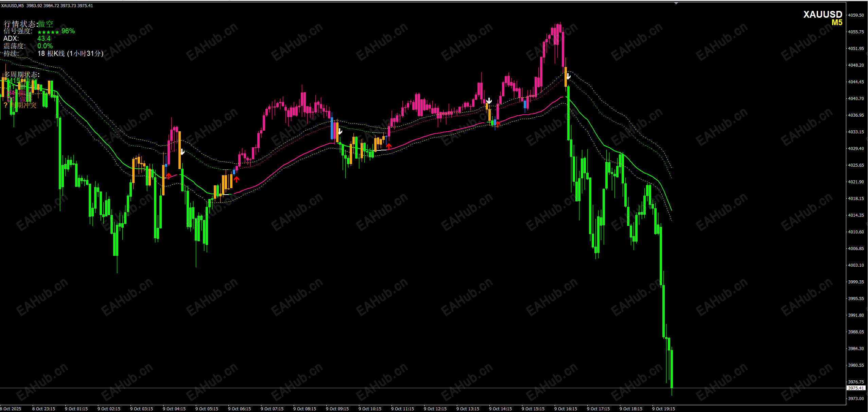Click the 9 Oct 19:15 time axis label
868x412 pixels.
point(663,409)
